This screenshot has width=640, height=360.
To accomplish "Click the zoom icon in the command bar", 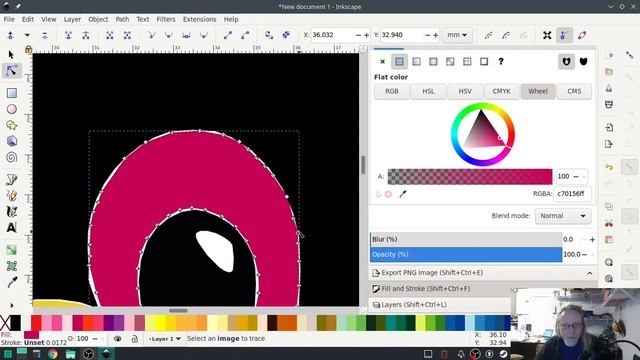I will click(609, 262).
